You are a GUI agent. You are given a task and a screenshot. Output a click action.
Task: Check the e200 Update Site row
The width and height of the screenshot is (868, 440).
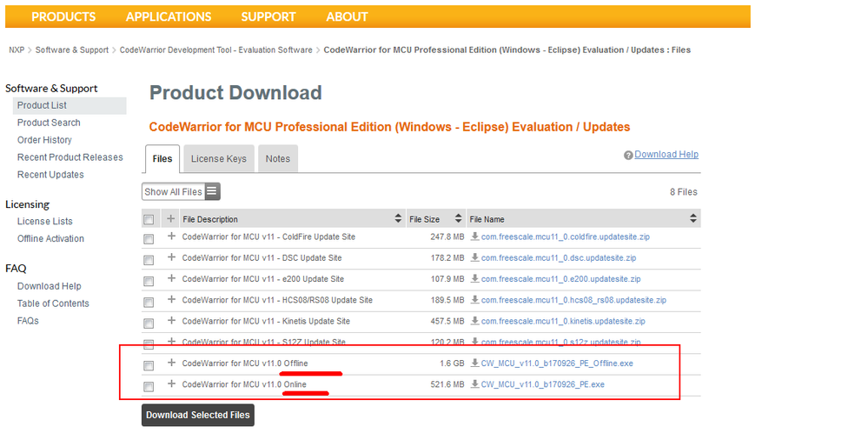(x=149, y=281)
